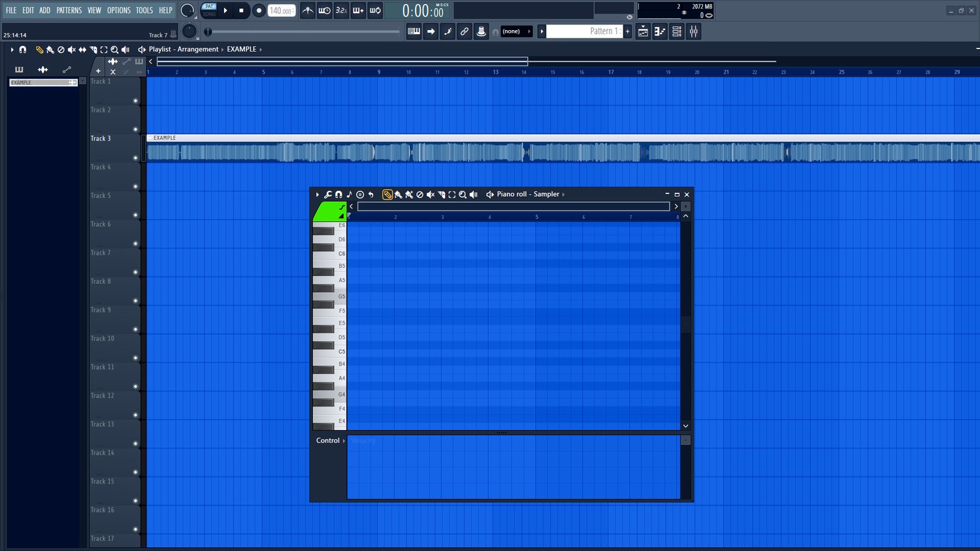This screenshot has height=551, width=980.
Task: Select the Paint tool in Piano roll
Action: (398, 195)
